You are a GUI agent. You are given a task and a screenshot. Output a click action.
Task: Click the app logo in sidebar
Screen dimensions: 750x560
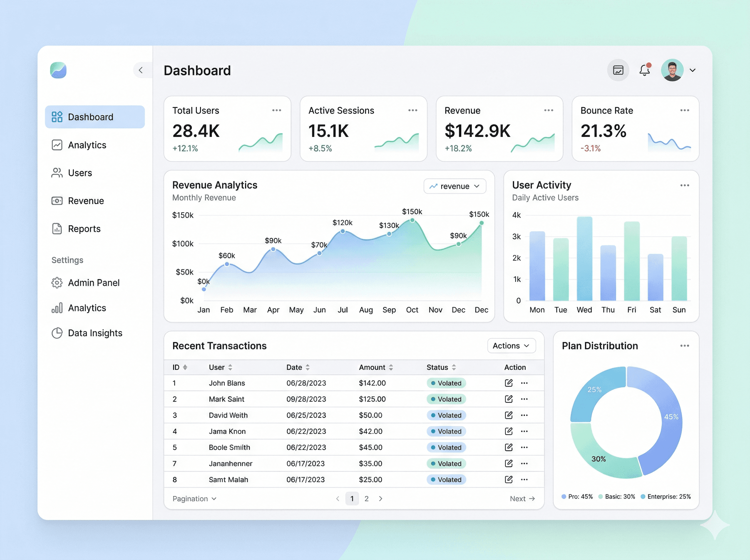tap(58, 70)
